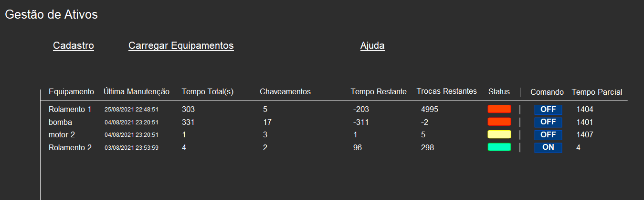Screen dimensions: 644x200
Task: Click green status indicator of Rolamento 2
Action: [499, 147]
